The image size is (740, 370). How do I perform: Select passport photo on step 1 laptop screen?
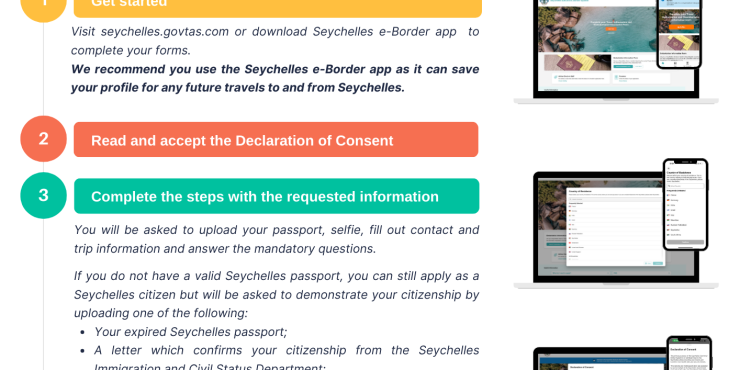tap(578, 63)
